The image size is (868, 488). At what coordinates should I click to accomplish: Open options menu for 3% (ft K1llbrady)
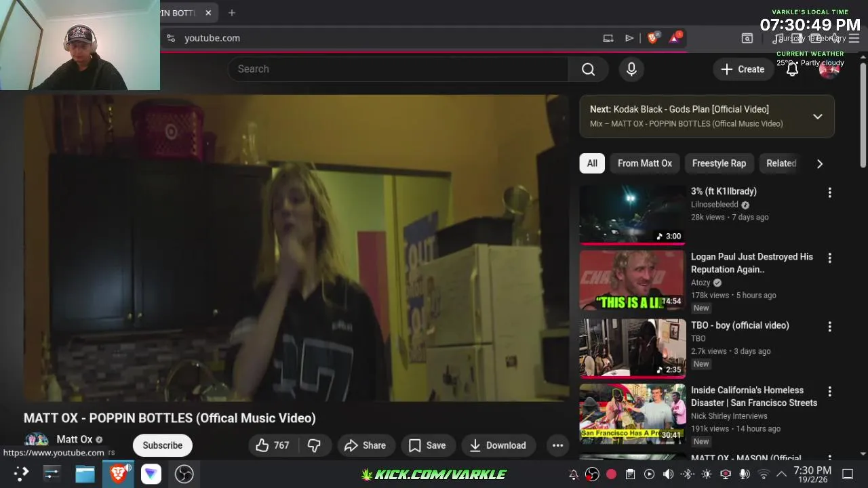(829, 192)
